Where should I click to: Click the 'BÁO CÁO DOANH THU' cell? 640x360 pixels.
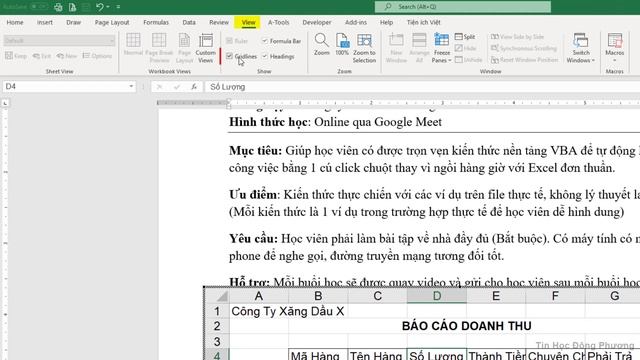pos(466,326)
